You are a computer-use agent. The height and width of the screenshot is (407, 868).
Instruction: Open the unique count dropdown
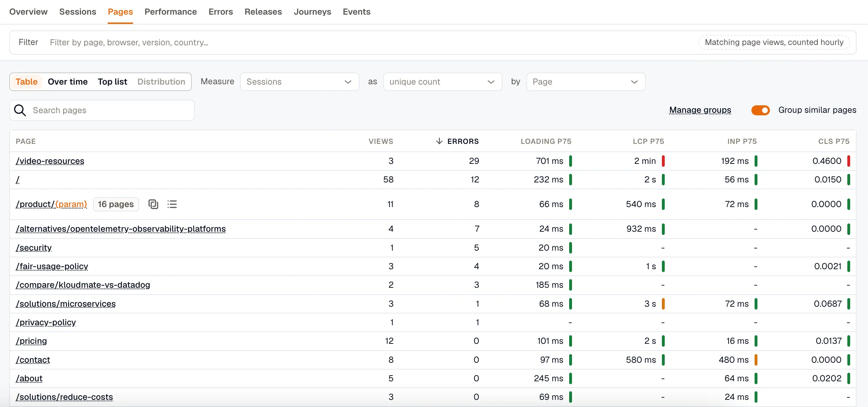pos(443,82)
